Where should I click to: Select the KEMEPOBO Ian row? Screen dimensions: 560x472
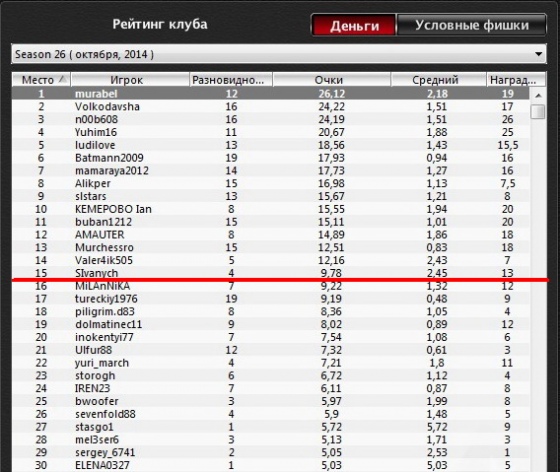270,209
